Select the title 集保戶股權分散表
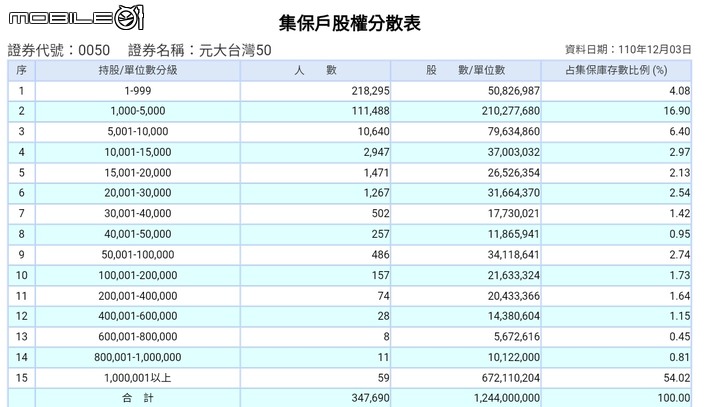 349,23
